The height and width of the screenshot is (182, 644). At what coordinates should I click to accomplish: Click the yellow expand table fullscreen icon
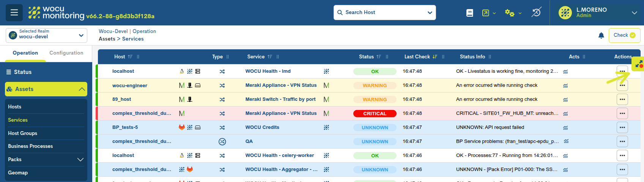(639, 64)
